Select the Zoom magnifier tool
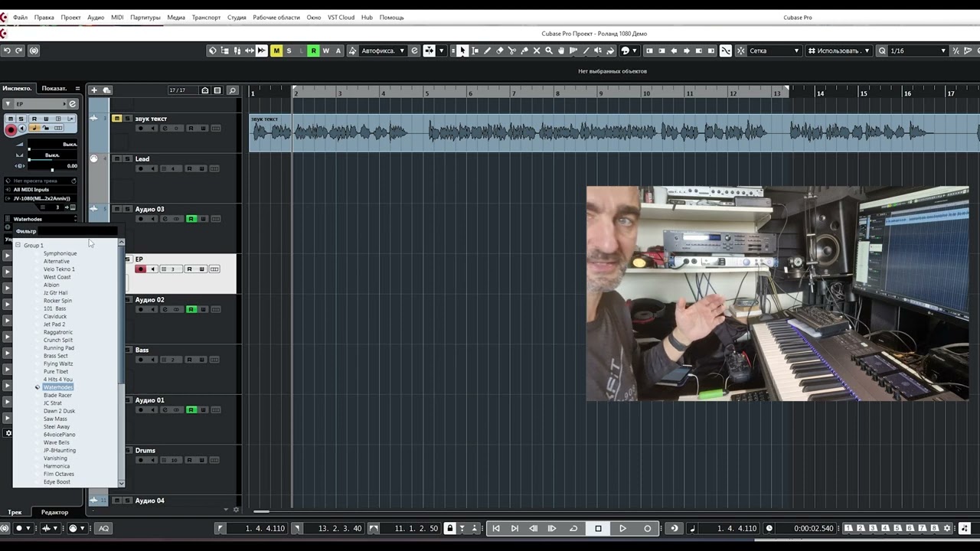 tap(549, 51)
